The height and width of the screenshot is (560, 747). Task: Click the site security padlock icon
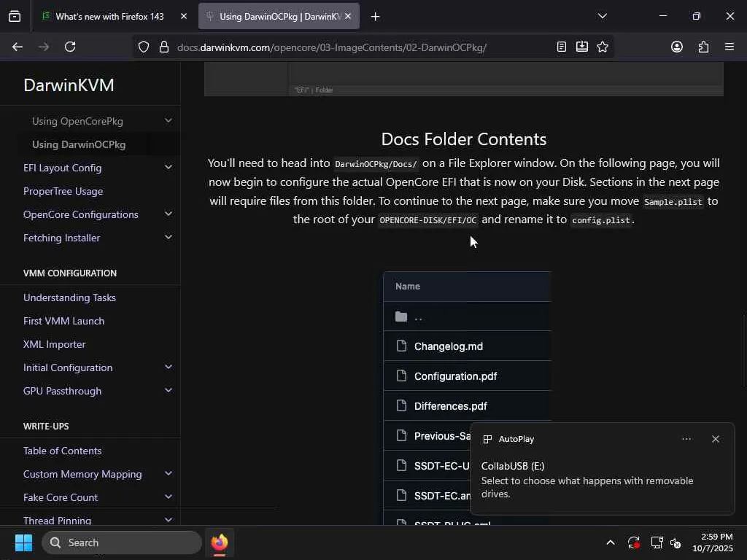pos(164,47)
